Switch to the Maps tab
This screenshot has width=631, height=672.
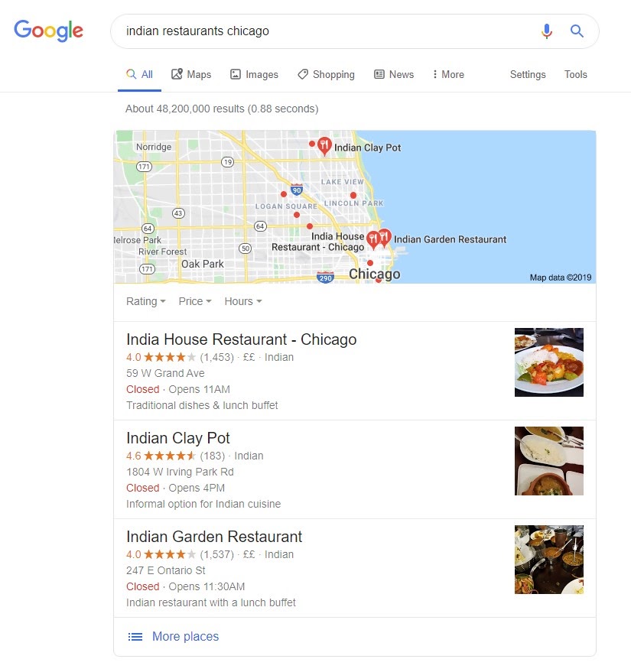click(191, 75)
